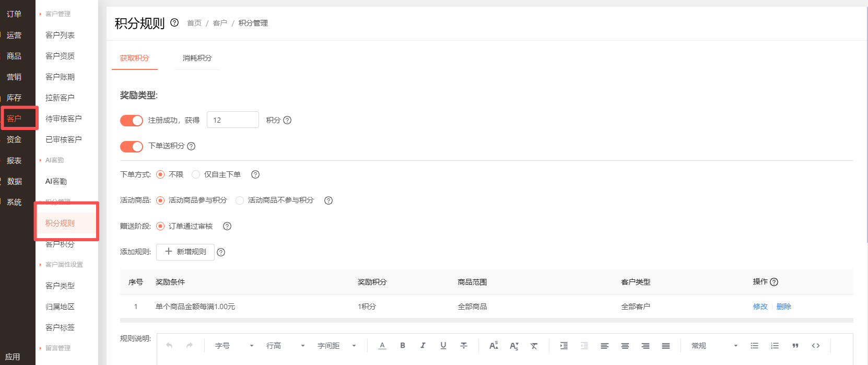
Task: Insert a code block
Action: coord(816,346)
